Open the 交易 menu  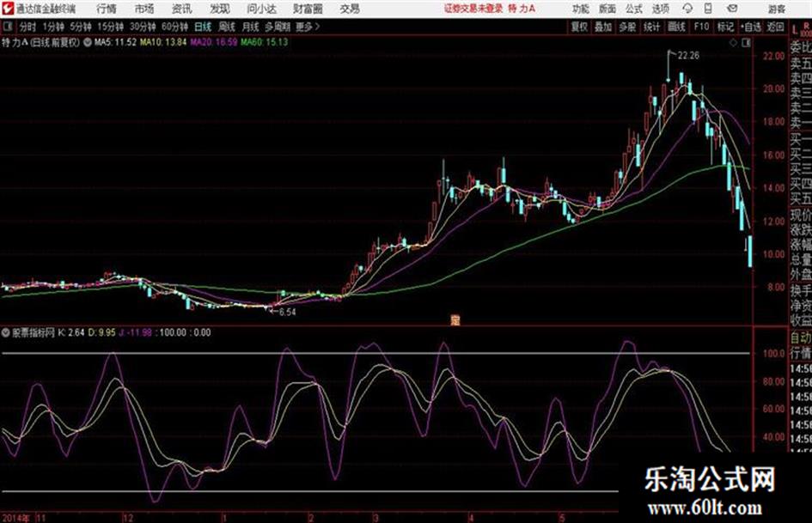[x=350, y=9]
